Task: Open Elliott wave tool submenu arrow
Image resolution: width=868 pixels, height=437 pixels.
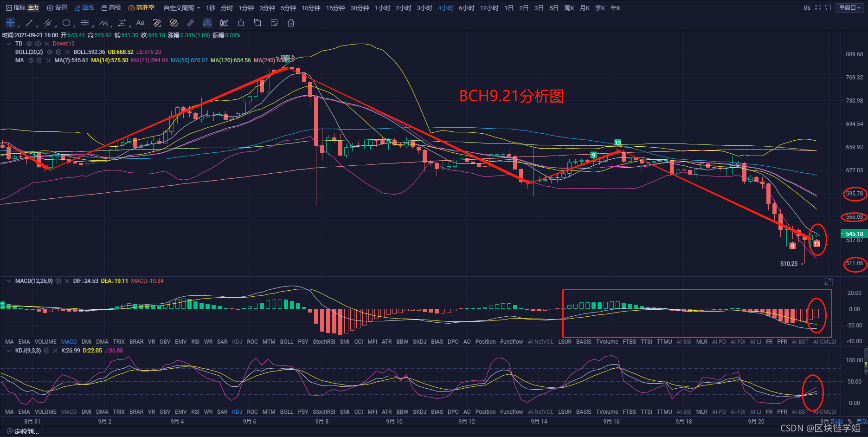Action: pyautogui.click(x=111, y=26)
